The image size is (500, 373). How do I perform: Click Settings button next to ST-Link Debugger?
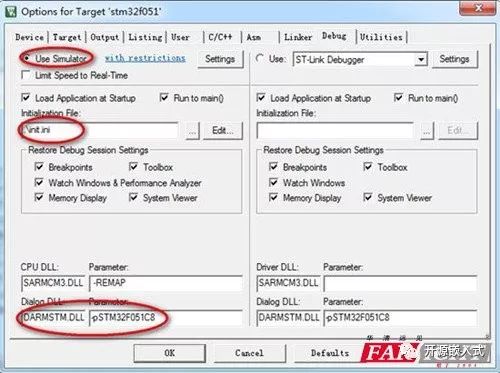pos(455,59)
